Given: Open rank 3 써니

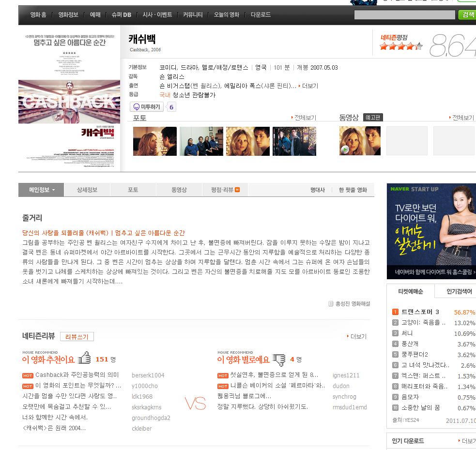Looking at the screenshot, I should click(407, 333).
